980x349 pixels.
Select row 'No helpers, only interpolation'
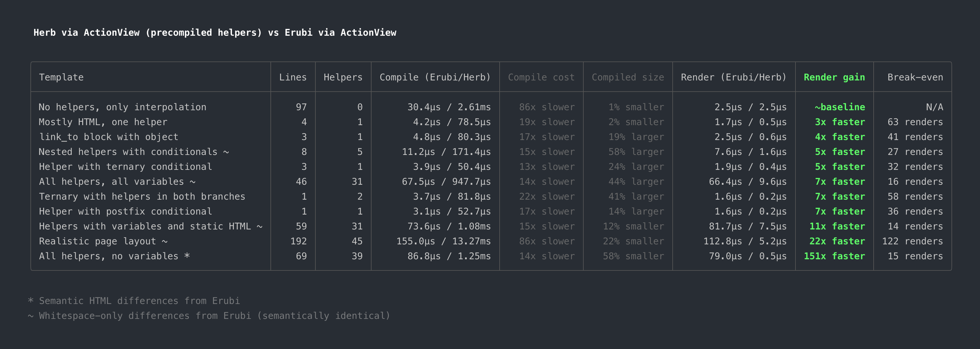491,107
